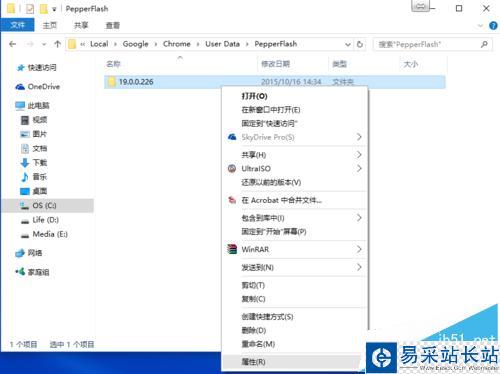Image resolution: width=500 pixels, height=374 pixels.
Task: Select 家庭组 in the navigation pane
Action: tap(32, 272)
